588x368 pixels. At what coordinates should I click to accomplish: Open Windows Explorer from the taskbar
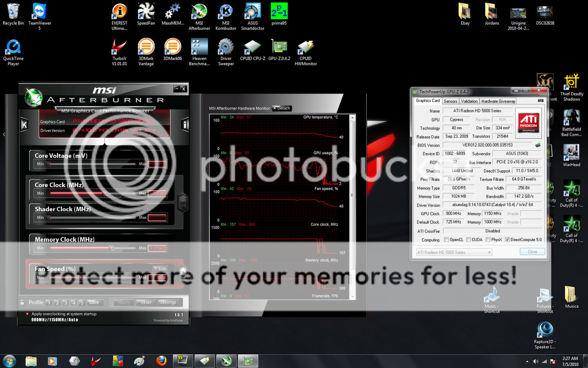pyautogui.click(x=31, y=361)
